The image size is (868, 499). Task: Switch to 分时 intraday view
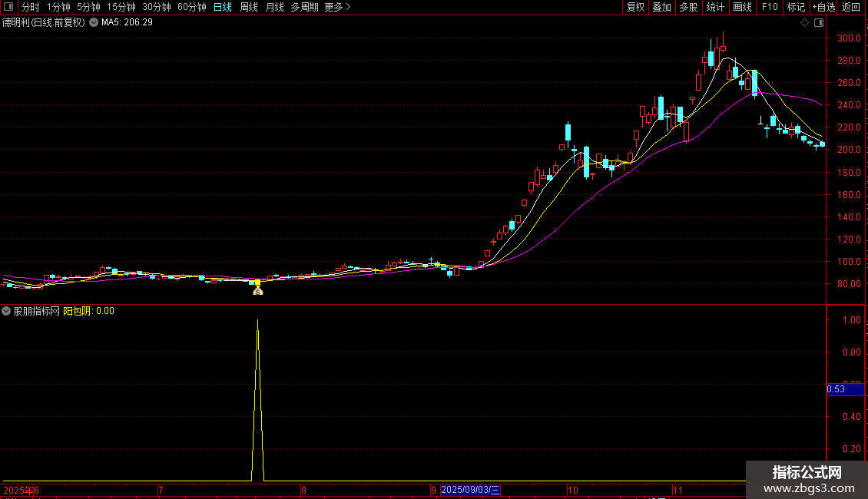pyautogui.click(x=31, y=7)
